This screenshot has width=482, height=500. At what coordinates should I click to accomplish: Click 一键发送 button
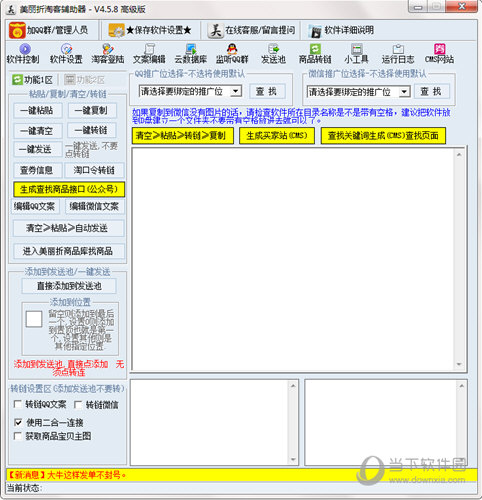(38, 149)
